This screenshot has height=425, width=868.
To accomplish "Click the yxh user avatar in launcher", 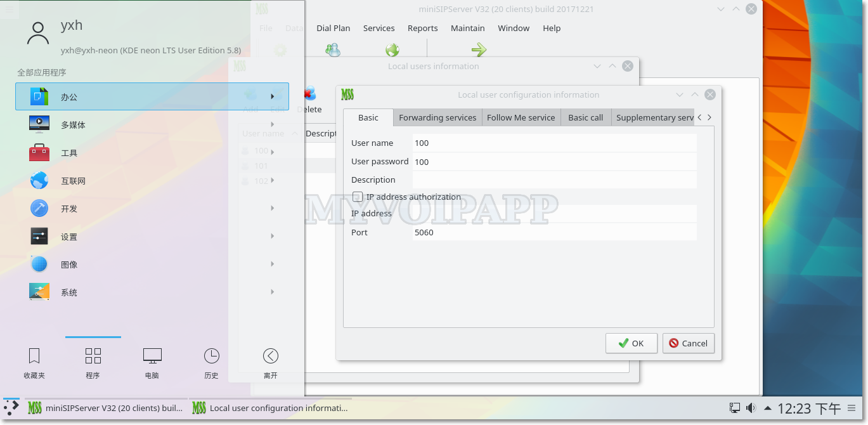I will point(38,33).
